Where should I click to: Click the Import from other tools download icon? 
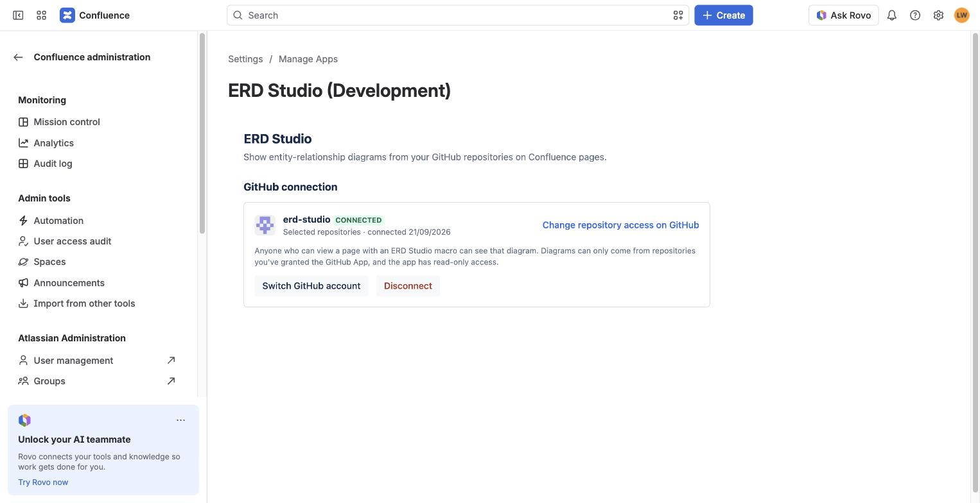[23, 303]
